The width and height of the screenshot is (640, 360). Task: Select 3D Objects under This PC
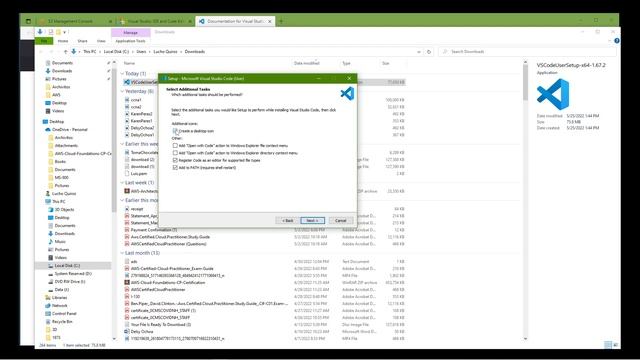point(64,209)
